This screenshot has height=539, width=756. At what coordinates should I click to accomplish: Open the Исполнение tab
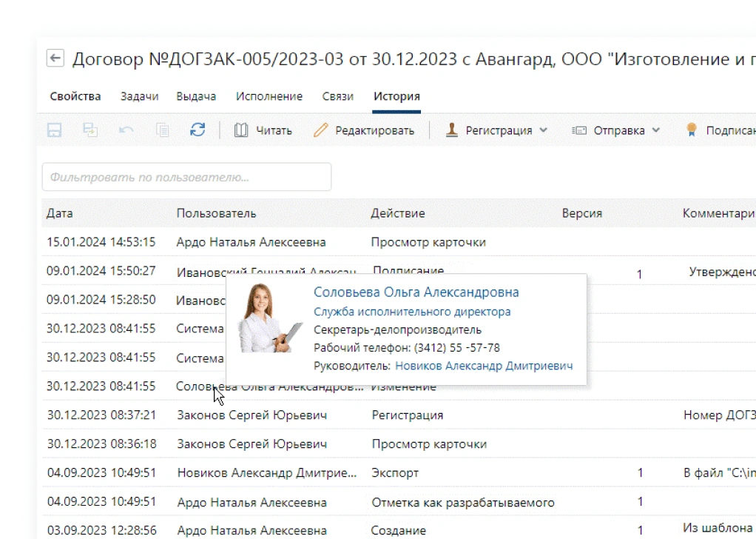269,96
